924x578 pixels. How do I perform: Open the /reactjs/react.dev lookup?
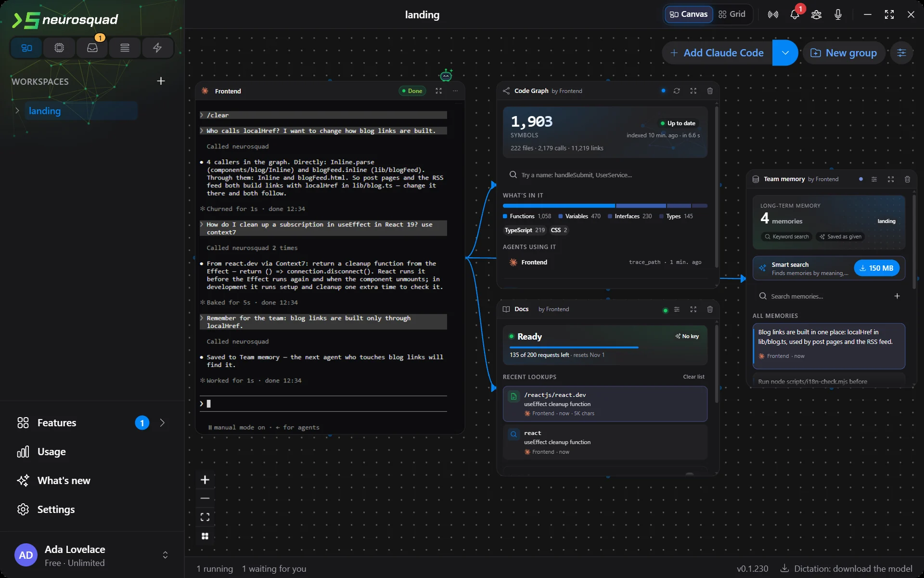(x=605, y=404)
